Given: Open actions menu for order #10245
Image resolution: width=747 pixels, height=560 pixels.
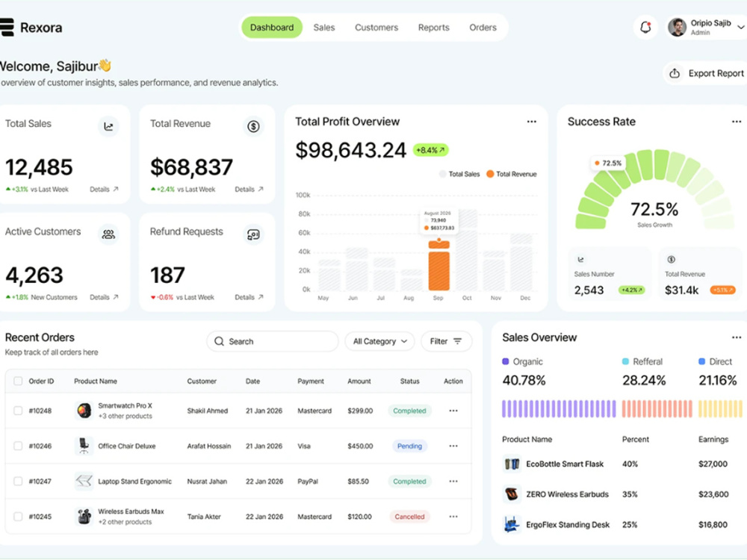Looking at the screenshot, I should (x=453, y=516).
